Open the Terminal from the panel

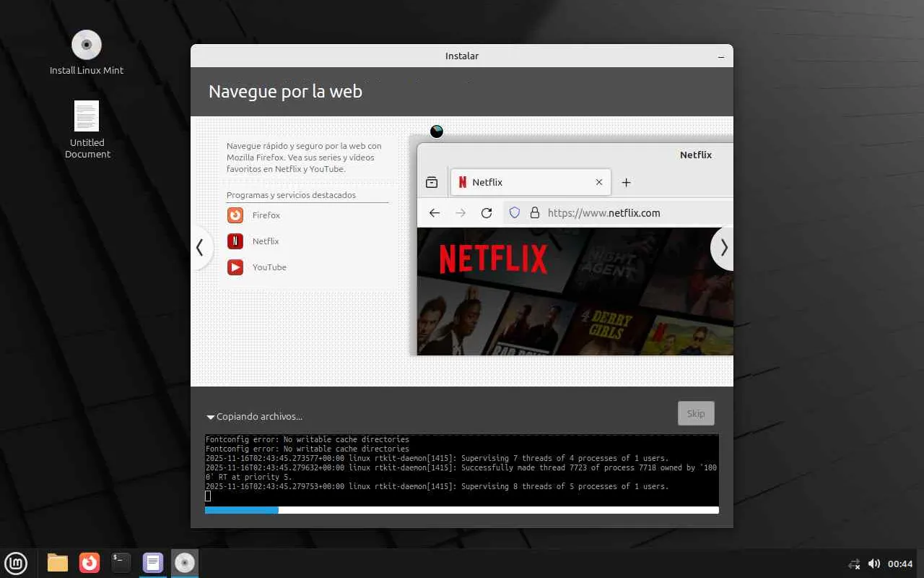(x=121, y=563)
